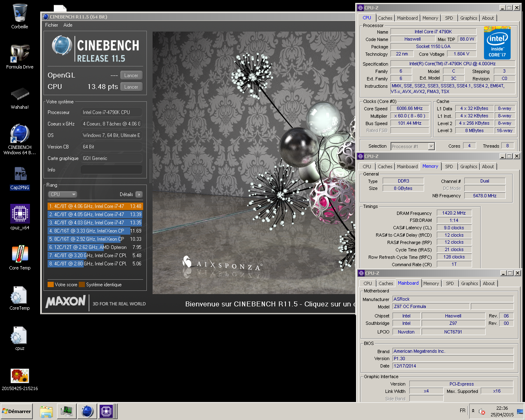The width and height of the screenshot is (525, 420).
Task: Run the OpenGL test with Lancer
Action: click(131, 75)
